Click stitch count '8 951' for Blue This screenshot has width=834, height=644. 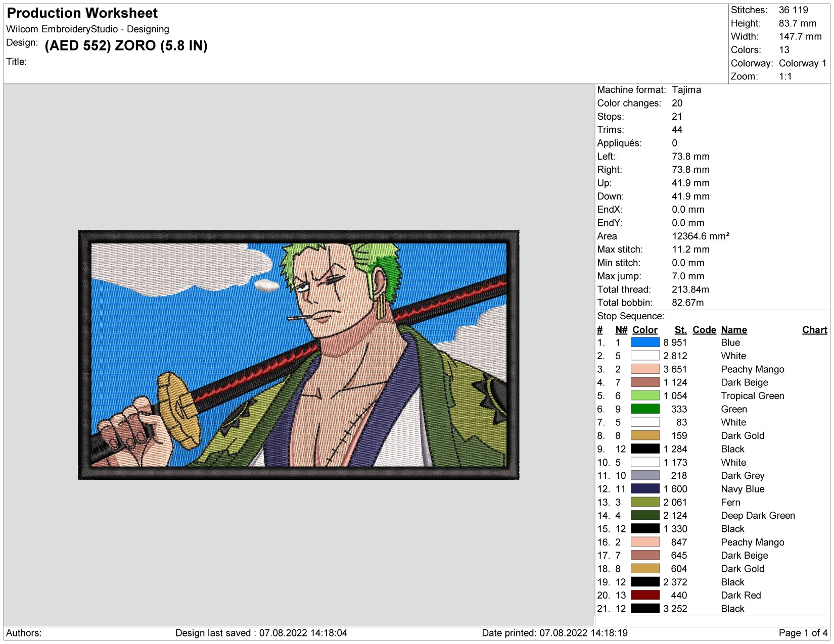point(675,342)
